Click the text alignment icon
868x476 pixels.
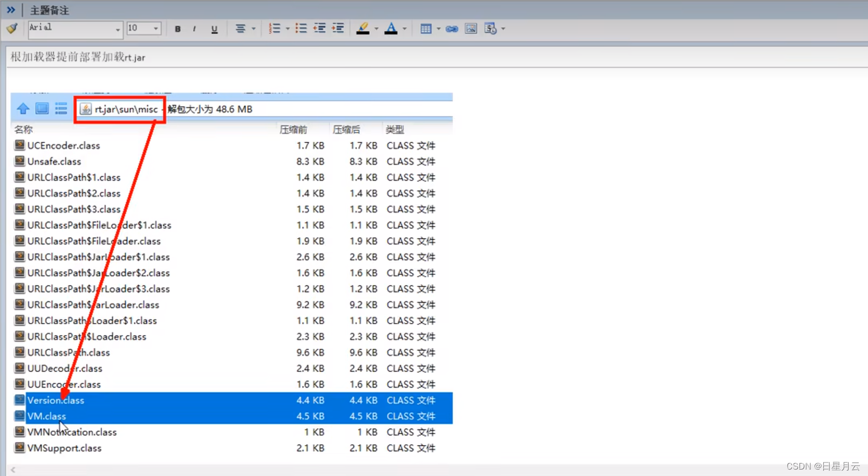click(241, 29)
